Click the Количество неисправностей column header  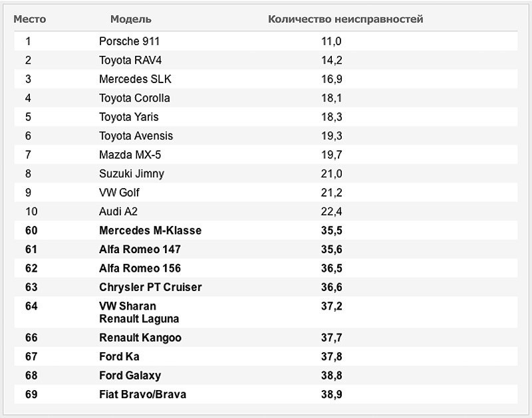pos(345,19)
